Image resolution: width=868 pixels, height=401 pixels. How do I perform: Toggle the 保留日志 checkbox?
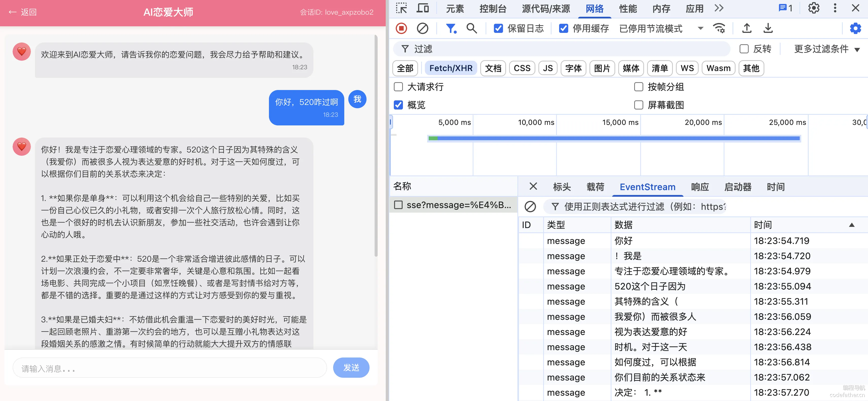point(498,28)
